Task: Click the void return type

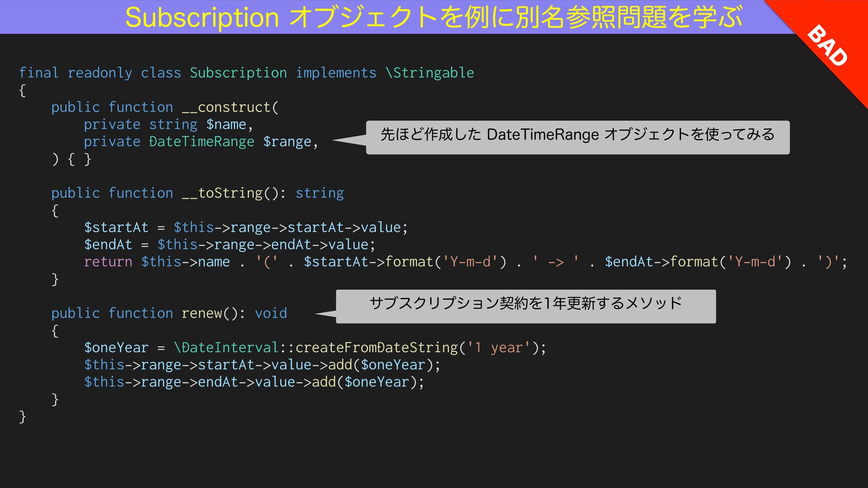Action: (x=271, y=313)
